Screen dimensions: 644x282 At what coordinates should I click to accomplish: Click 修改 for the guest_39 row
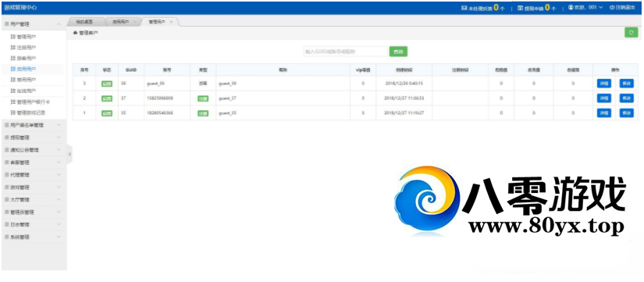click(x=626, y=84)
